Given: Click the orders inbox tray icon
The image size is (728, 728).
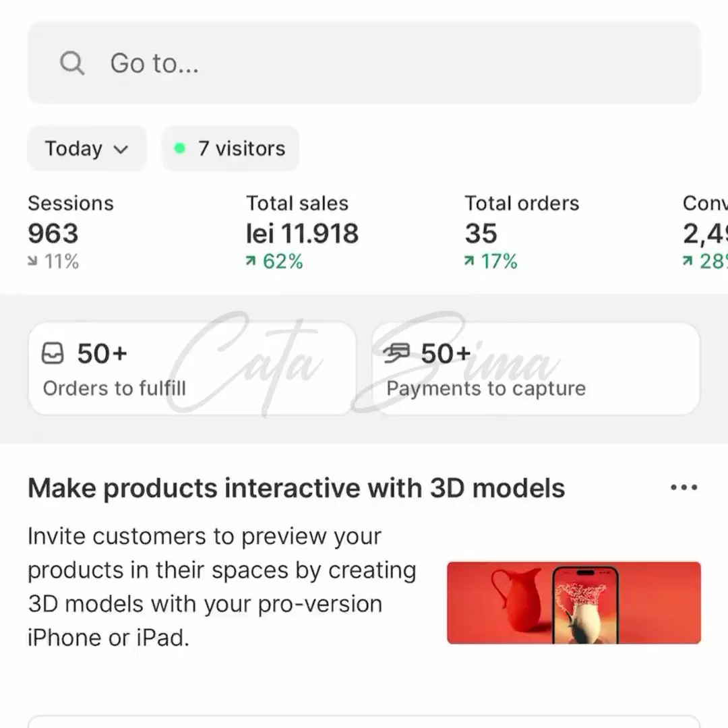Looking at the screenshot, I should pos(53,353).
